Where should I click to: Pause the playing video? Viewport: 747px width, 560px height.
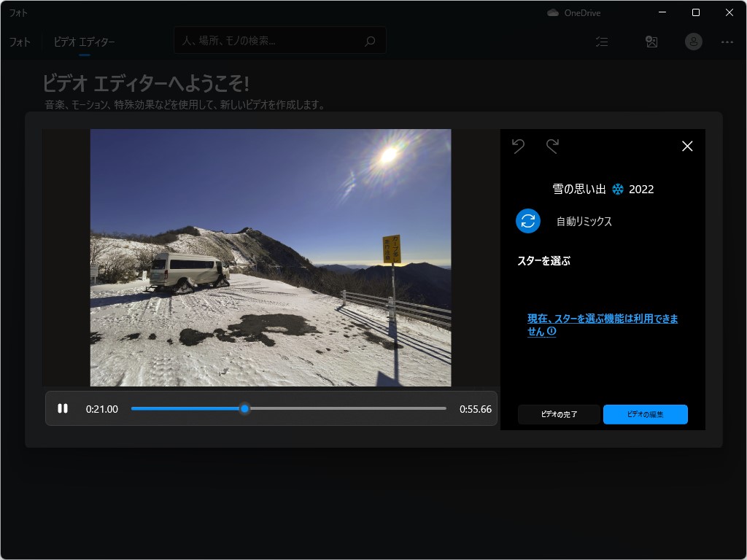pos(63,408)
